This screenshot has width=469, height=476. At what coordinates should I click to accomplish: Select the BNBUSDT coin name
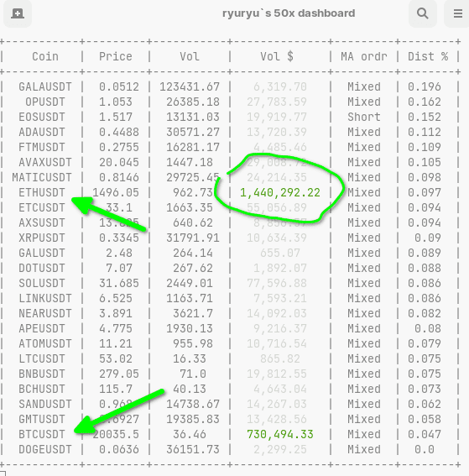pyautogui.click(x=42, y=374)
